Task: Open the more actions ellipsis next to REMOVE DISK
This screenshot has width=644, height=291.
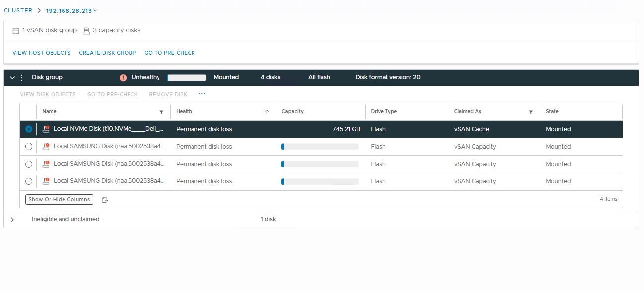Action: pos(202,94)
